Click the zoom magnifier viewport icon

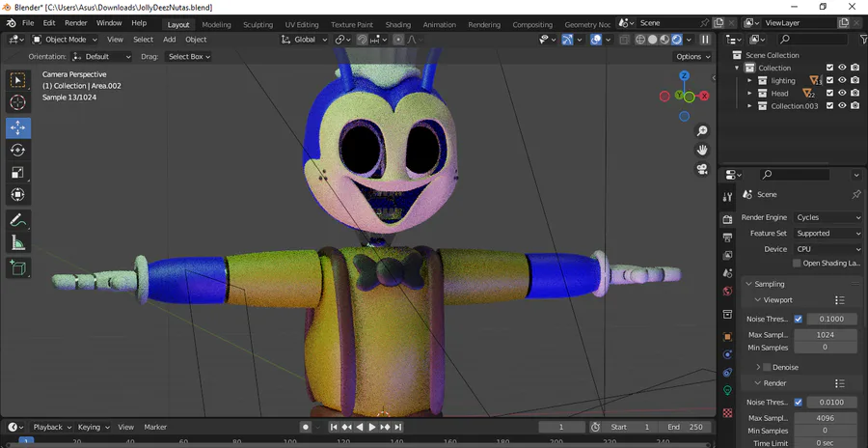(x=702, y=131)
